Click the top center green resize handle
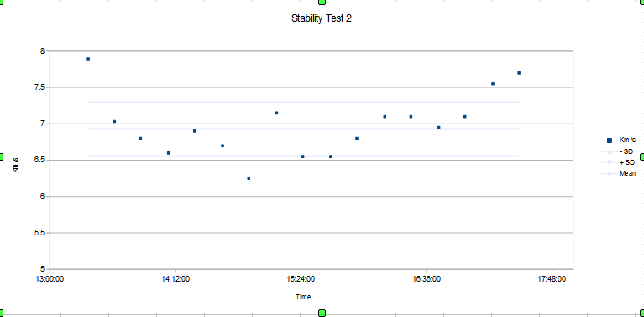 pos(322,2)
